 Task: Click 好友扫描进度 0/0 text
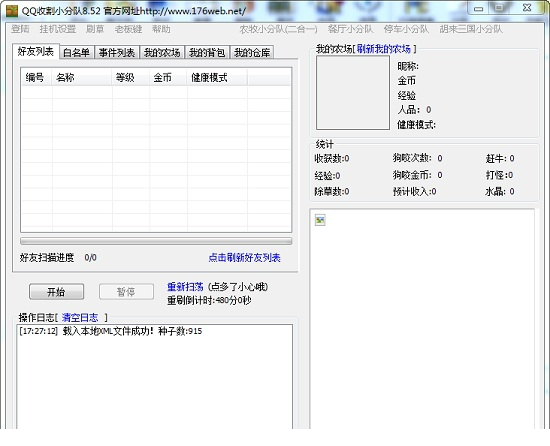click(58, 258)
